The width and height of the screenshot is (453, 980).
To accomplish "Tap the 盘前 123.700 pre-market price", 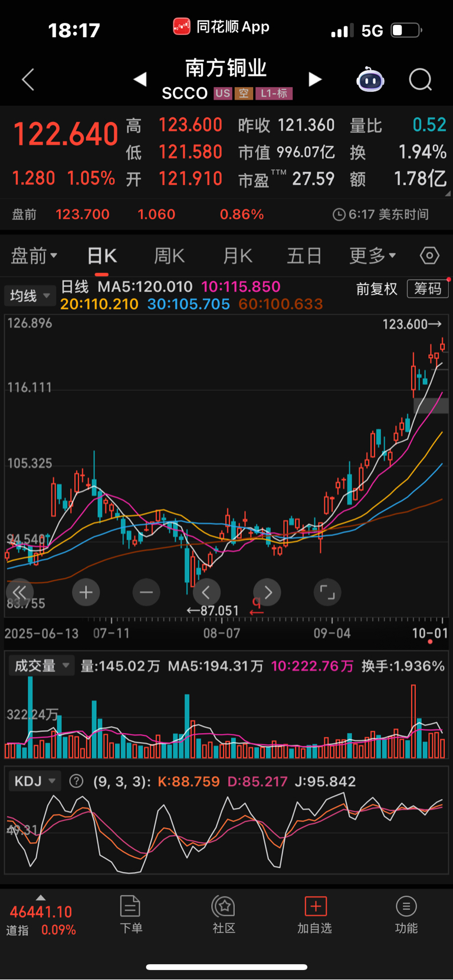I will (83, 214).
